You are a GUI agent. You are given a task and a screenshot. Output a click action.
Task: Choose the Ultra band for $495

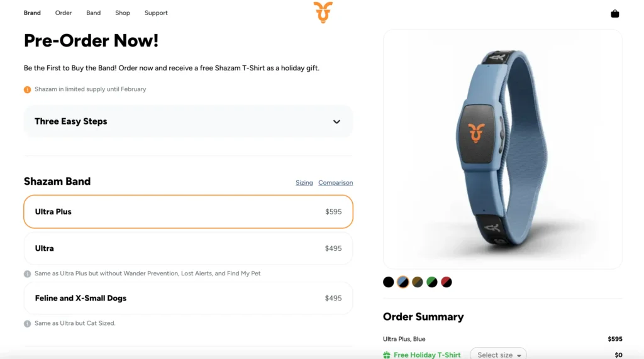[188, 248]
